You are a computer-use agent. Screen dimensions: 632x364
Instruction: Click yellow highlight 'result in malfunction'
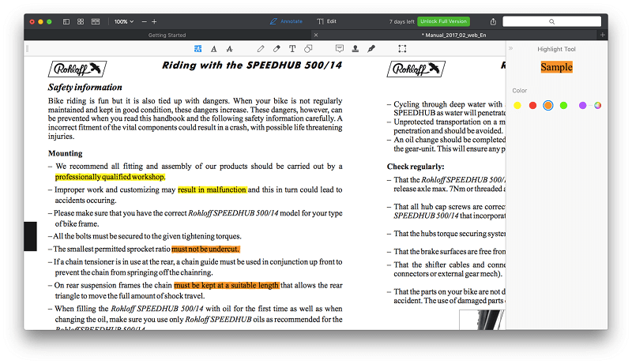click(212, 190)
